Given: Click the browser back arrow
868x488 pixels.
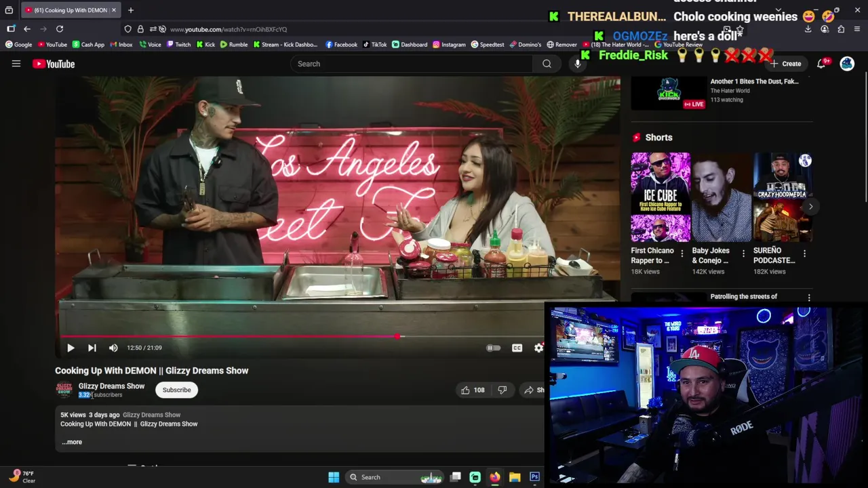Looking at the screenshot, I should 27,29.
